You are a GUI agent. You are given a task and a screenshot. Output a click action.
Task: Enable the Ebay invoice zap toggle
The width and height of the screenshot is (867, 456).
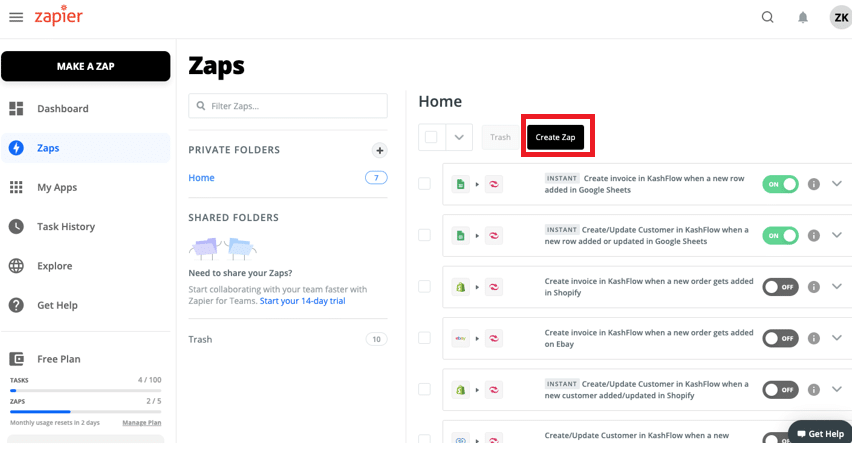(x=780, y=338)
